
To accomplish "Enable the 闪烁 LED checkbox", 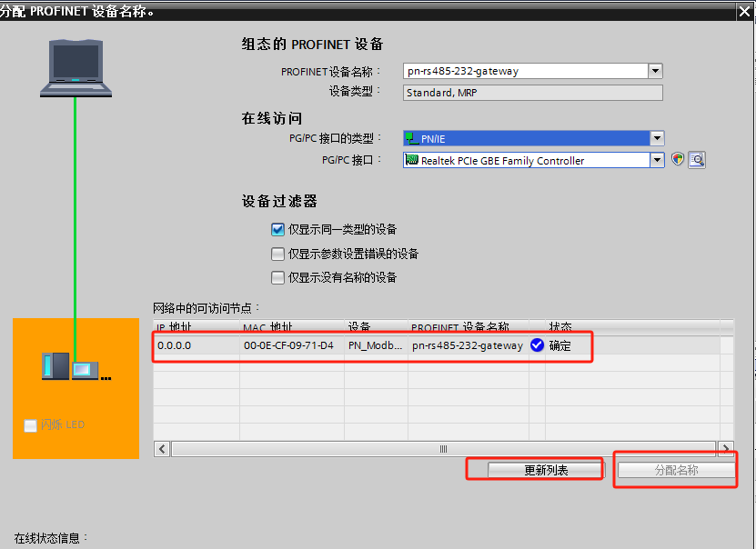I will coord(30,425).
